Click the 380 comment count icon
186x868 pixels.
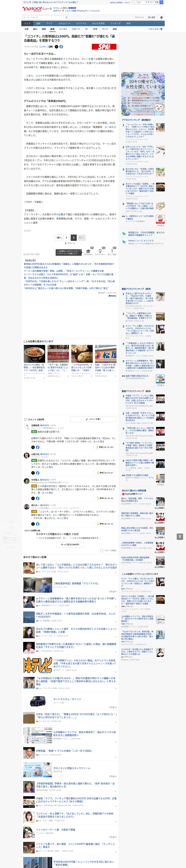coord(43,47)
